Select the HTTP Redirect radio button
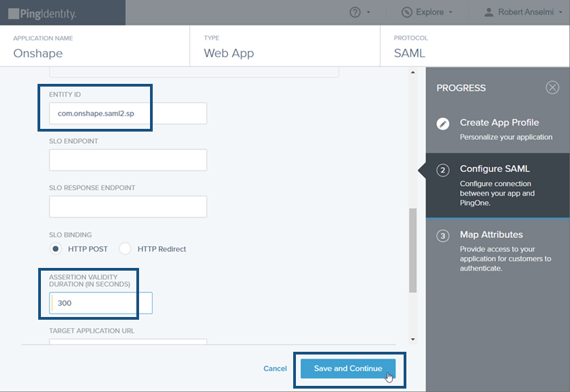The image size is (570, 392). click(125, 249)
